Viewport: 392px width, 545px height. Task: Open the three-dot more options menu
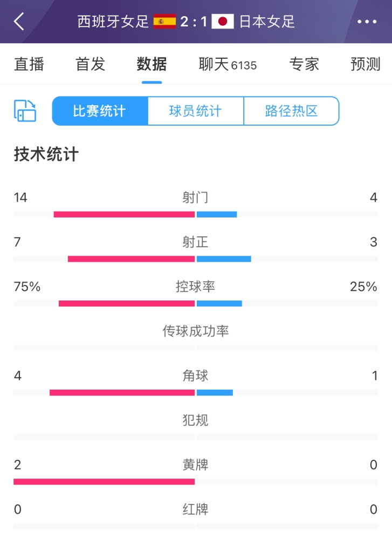coord(367,22)
